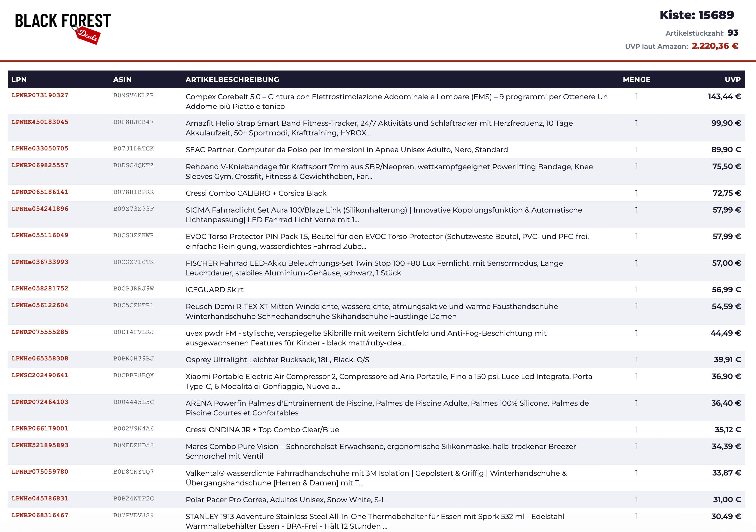Viewport: 756px width, 532px height.
Task: Click the Polar Pacer Pro Correa description
Action: point(286,500)
